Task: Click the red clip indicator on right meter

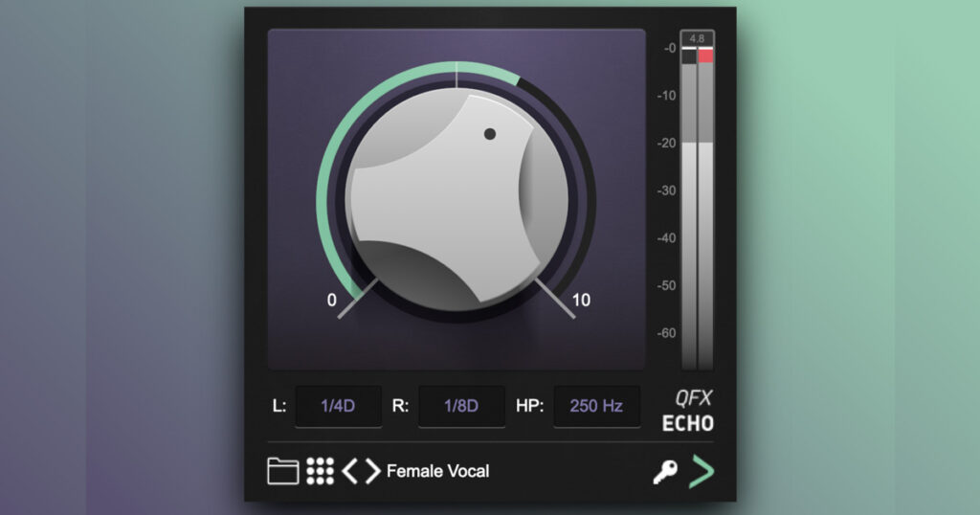Action: [x=705, y=56]
